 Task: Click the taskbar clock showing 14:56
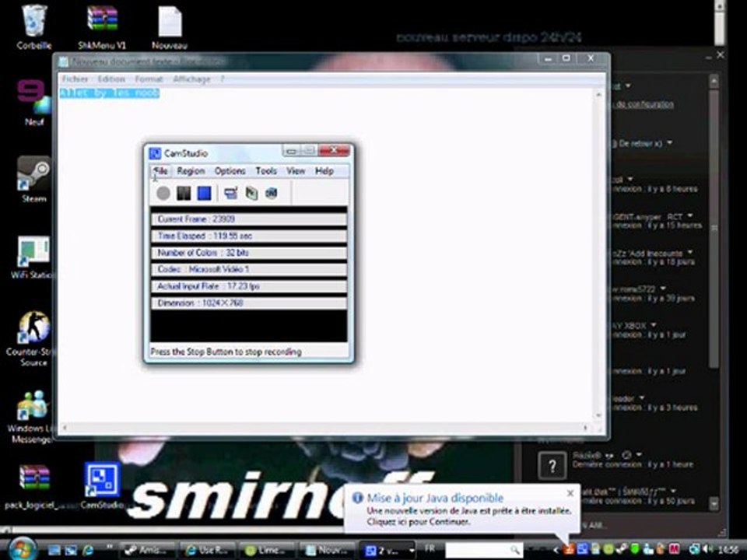click(727, 550)
